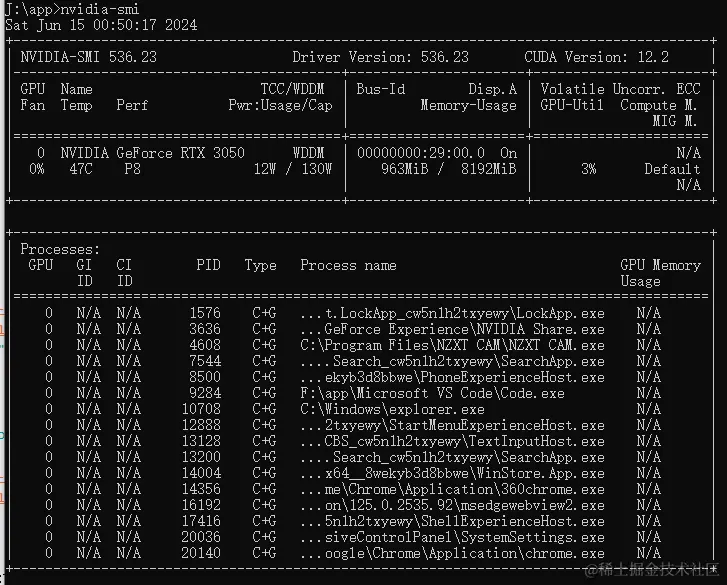
Task: Click 'Driver Version: 536.23' text
Action: click(x=380, y=57)
